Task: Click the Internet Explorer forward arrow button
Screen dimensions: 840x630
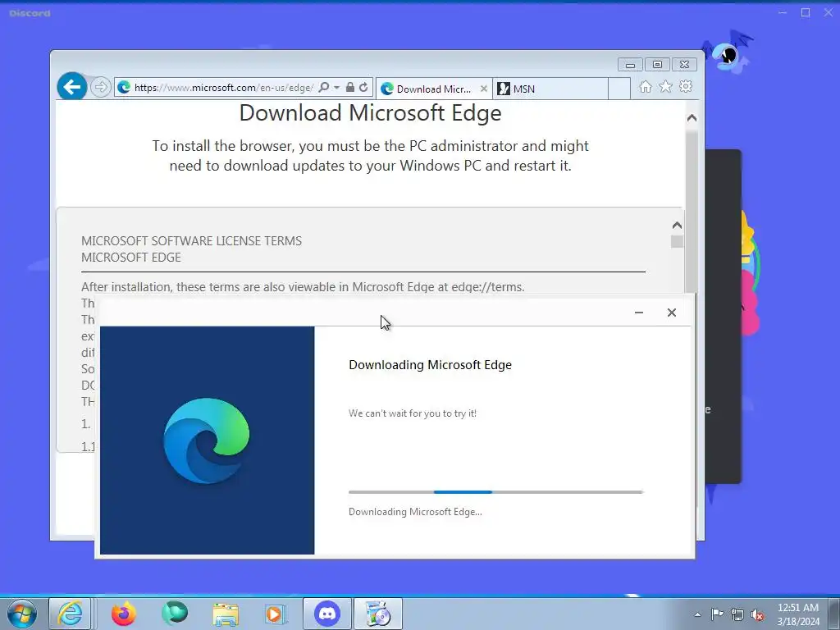Action: 100,87
